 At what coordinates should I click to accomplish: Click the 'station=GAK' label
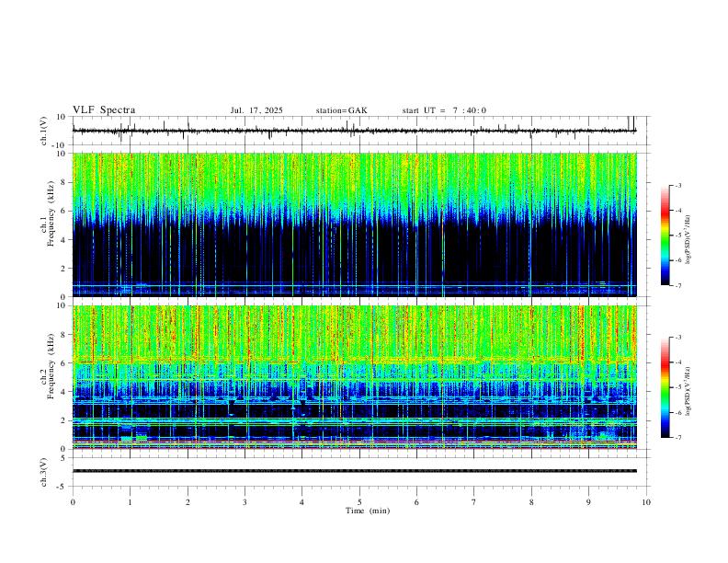342,110
